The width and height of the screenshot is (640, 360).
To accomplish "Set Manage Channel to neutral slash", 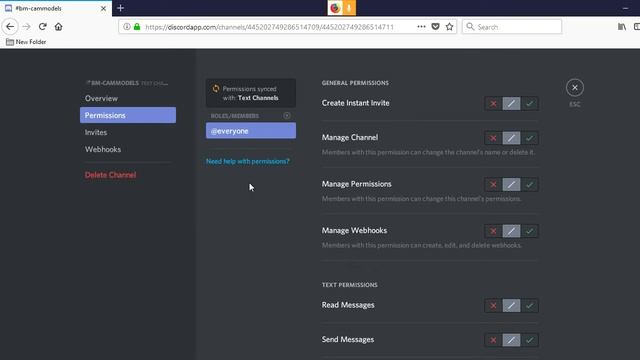I will [511, 138].
